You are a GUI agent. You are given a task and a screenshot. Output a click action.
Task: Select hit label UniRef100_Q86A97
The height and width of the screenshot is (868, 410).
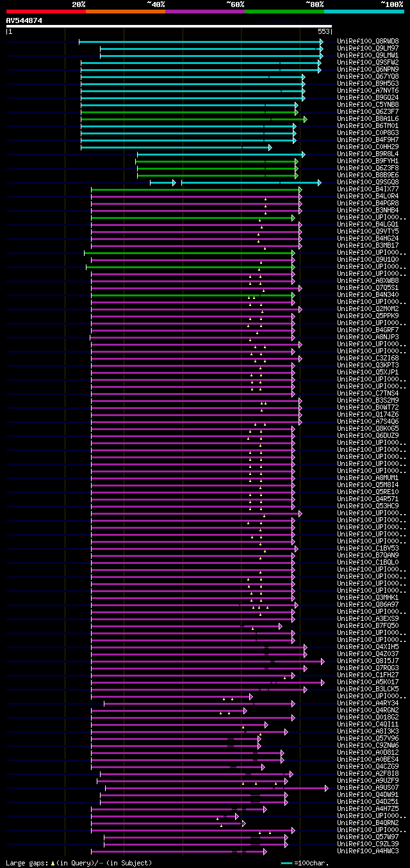click(368, 604)
